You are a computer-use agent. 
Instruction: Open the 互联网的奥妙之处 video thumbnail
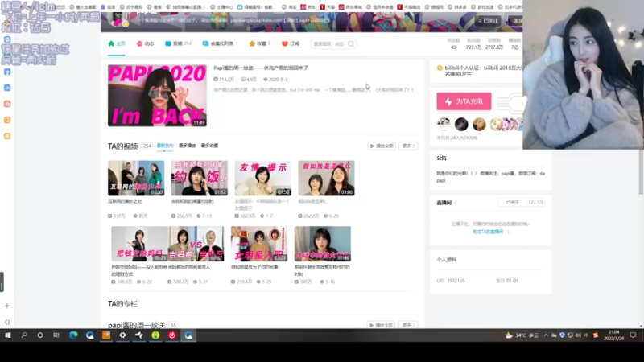pyautogui.click(x=136, y=178)
